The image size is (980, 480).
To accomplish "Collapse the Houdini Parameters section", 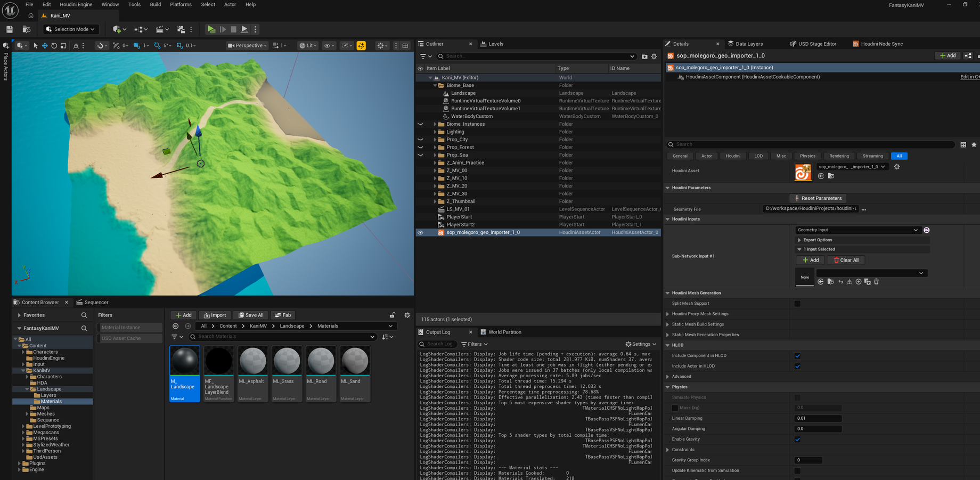I will coord(668,188).
